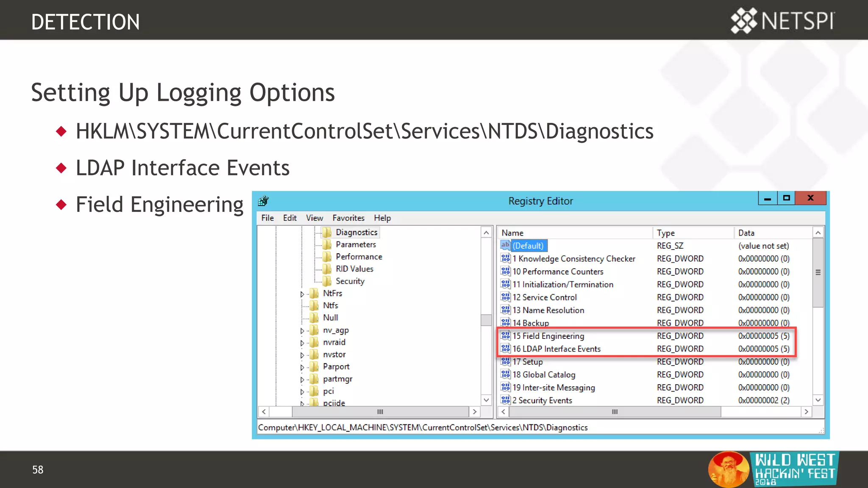Click the 0x00000002 (2) data cell

764,400
